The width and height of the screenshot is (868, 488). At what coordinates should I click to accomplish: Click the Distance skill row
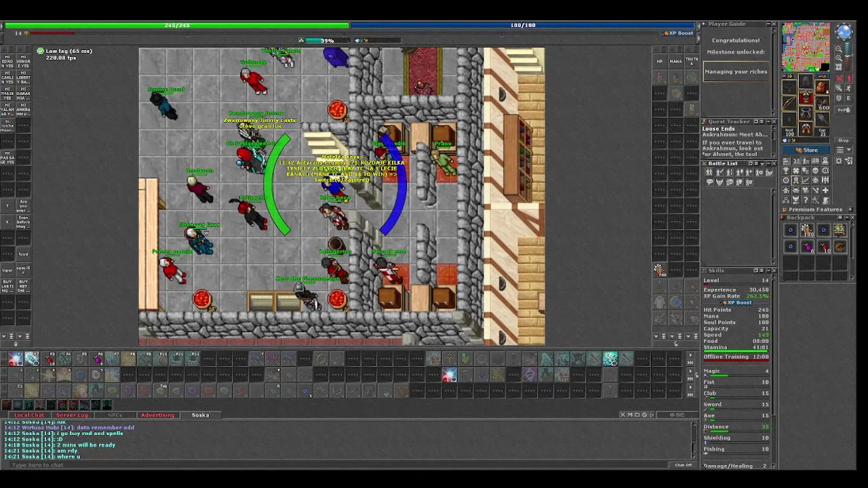[736, 427]
